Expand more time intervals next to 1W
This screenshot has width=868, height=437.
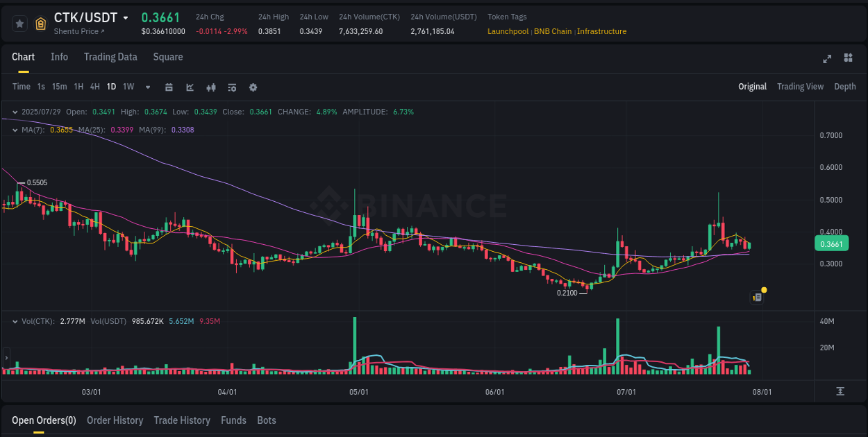pos(147,87)
